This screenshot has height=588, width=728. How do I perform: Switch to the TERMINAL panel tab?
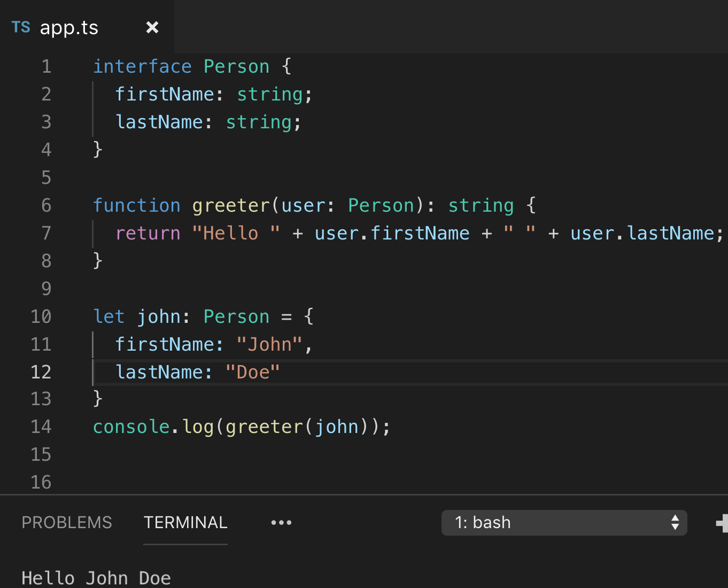point(185,522)
